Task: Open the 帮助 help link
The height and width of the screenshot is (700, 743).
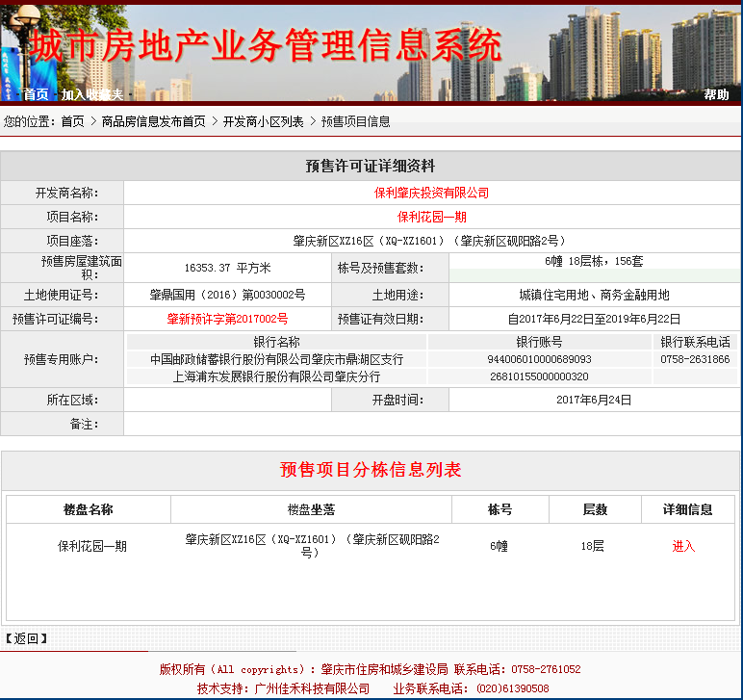Action: click(x=716, y=94)
